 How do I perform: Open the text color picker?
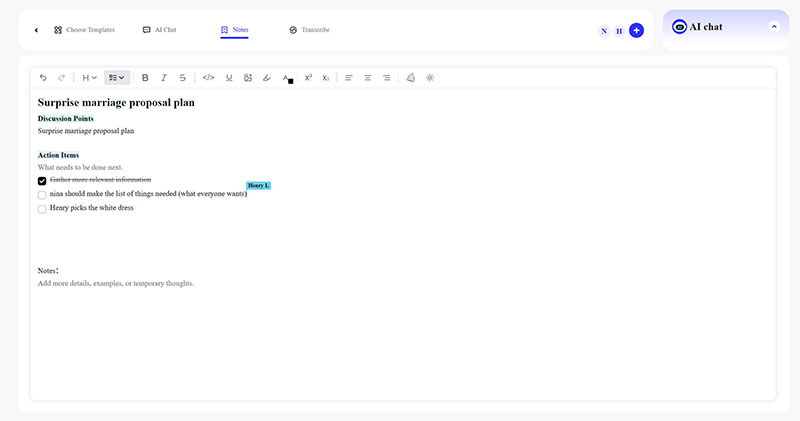tap(288, 77)
